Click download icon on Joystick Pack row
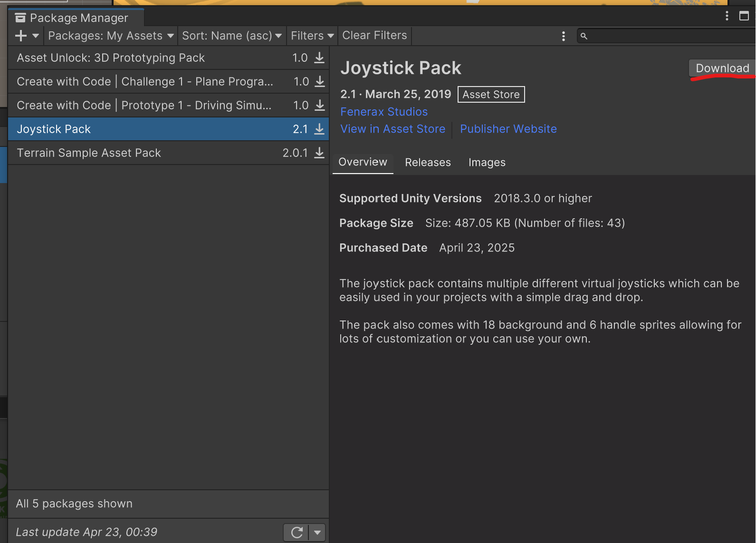Screen dimensions: 756x543 (x=320, y=129)
